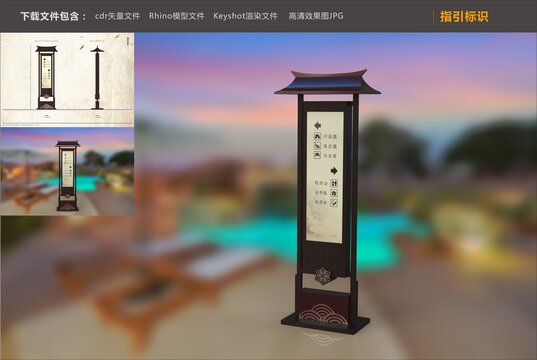Click the 'Keyshot渲染文件' label
The width and height of the screenshot is (537, 360).
[245, 16]
